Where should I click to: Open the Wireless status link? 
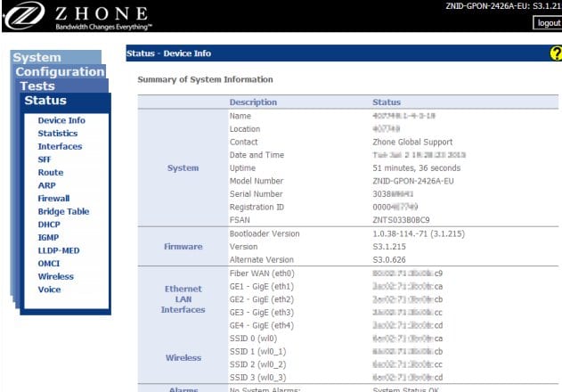[56, 276]
